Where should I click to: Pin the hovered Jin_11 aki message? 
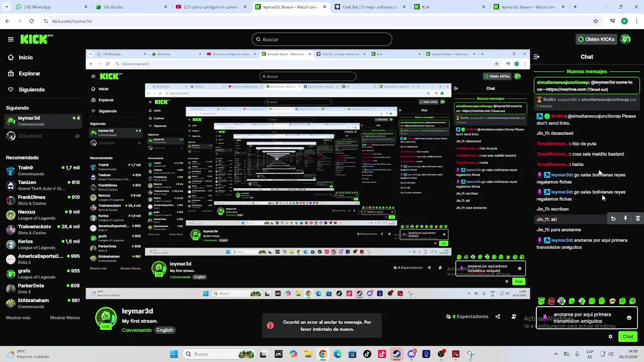(625, 218)
